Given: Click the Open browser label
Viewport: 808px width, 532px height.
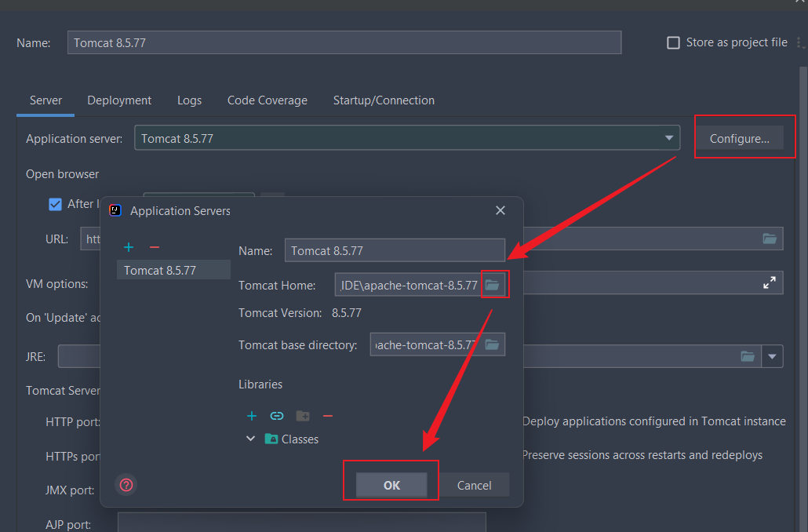Looking at the screenshot, I should click(62, 174).
